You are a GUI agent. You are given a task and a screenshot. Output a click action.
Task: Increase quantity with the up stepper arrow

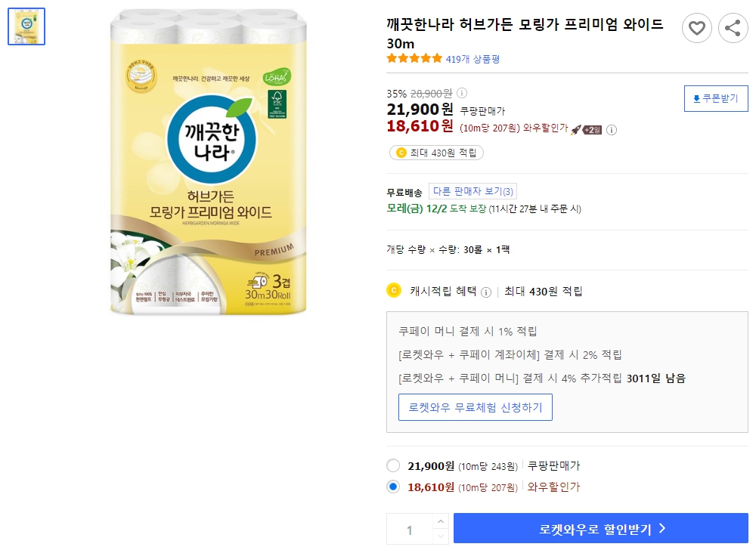[x=441, y=520]
